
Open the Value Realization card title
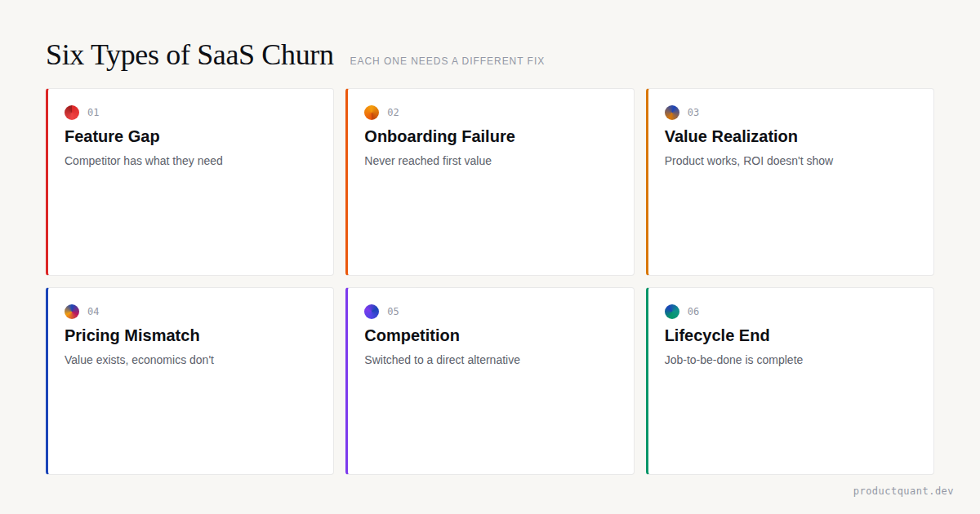click(731, 136)
